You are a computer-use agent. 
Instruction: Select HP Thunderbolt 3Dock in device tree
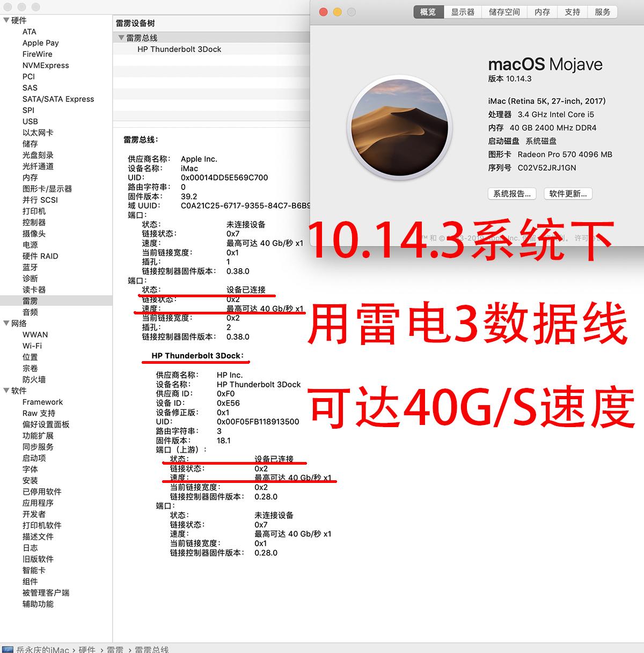point(179,49)
